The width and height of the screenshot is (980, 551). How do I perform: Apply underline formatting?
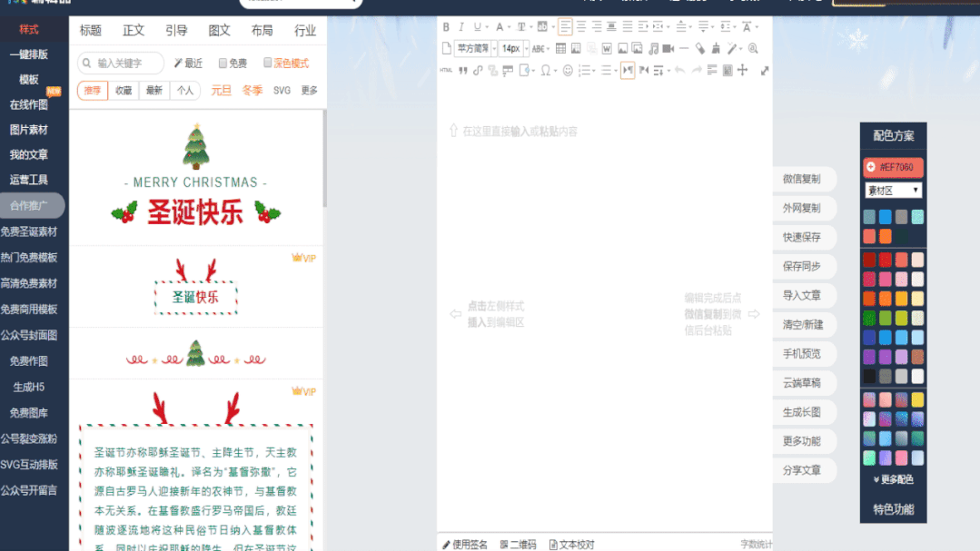pyautogui.click(x=477, y=27)
